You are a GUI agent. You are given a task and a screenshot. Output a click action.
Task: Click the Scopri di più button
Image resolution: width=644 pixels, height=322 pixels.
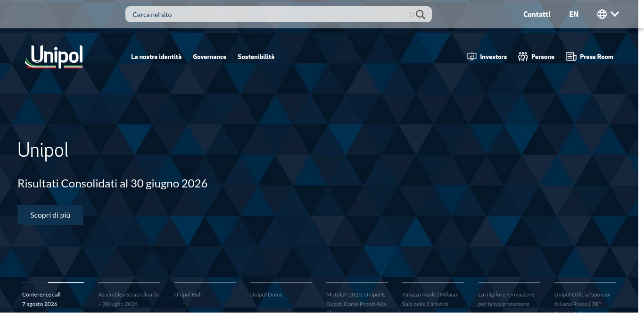point(50,215)
